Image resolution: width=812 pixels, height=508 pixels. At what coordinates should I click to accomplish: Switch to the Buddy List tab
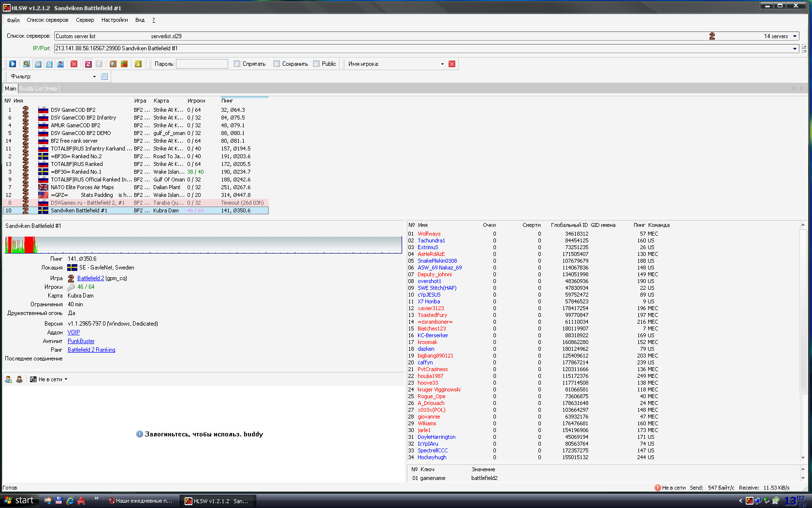click(x=31, y=89)
